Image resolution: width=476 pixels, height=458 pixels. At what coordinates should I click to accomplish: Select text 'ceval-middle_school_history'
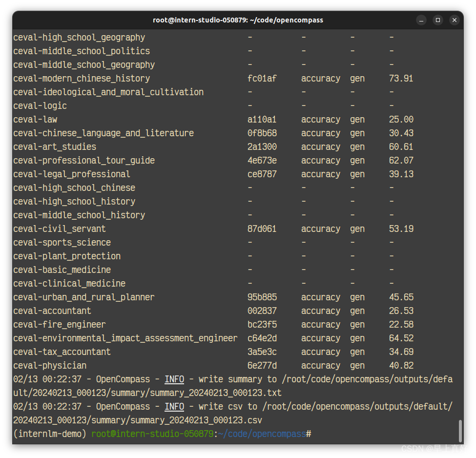[x=79, y=215]
